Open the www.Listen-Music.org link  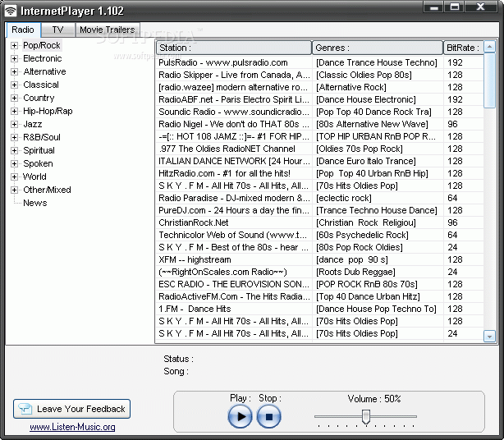(72, 427)
